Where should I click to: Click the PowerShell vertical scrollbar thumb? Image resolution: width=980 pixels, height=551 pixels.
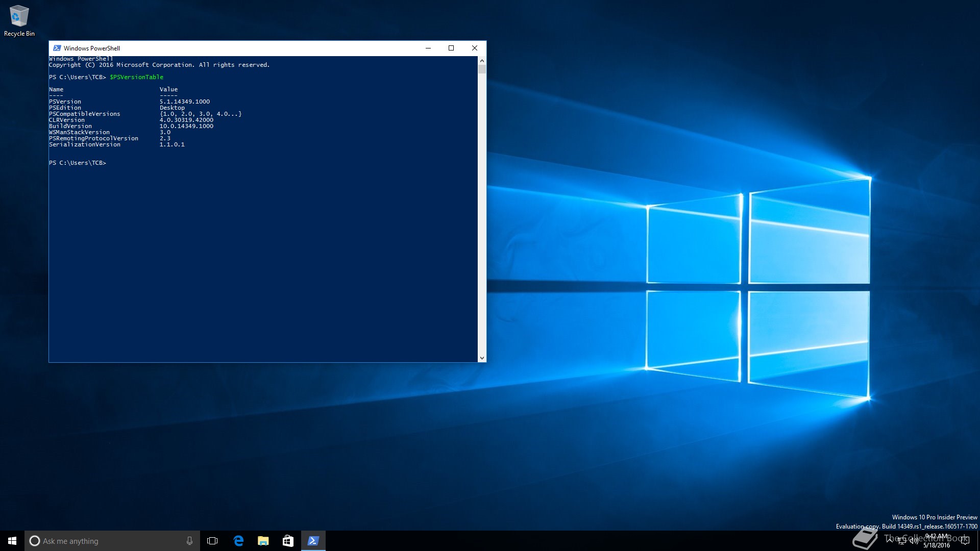(x=482, y=69)
